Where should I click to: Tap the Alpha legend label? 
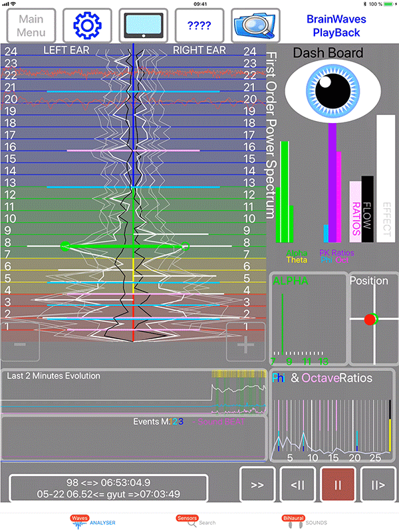point(297,253)
